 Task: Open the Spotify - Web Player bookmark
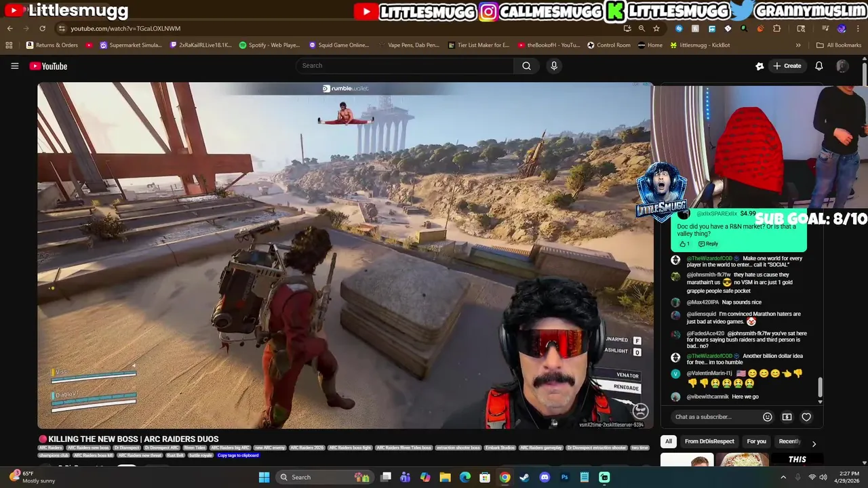coord(270,45)
